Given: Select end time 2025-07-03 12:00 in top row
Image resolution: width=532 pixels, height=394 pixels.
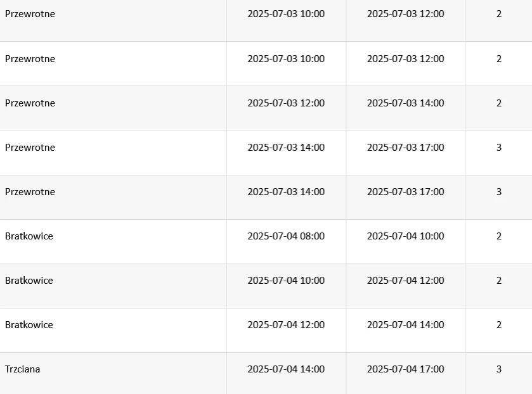Looking at the screenshot, I should [405, 14].
